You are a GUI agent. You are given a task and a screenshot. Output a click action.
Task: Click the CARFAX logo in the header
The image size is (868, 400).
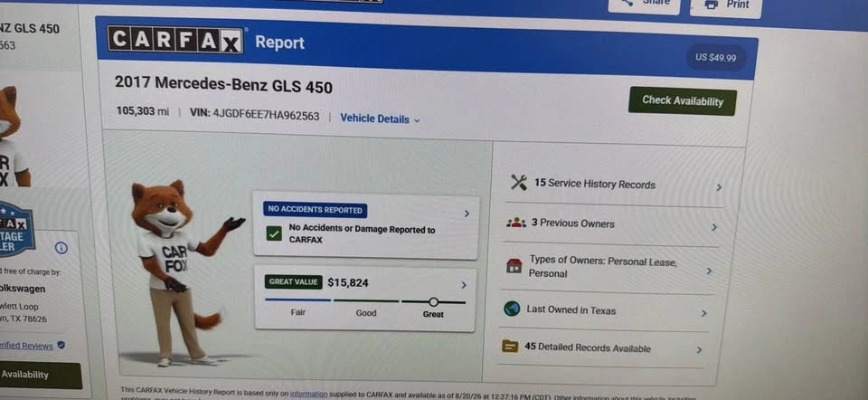point(175,39)
